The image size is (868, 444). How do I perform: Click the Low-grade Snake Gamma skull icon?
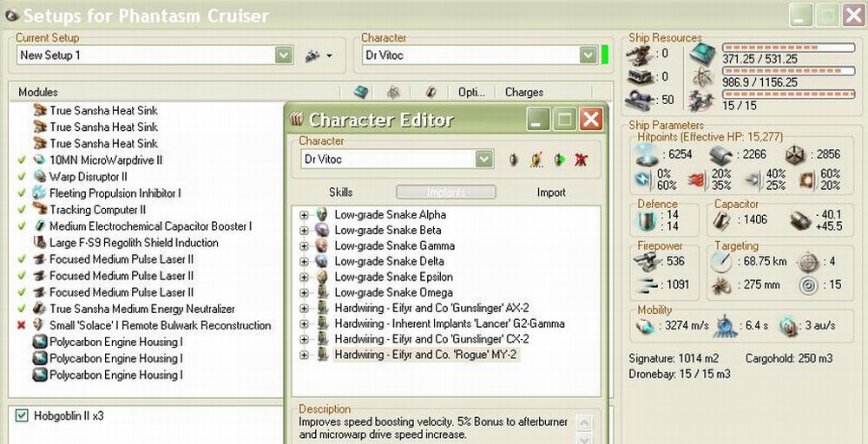pos(322,245)
